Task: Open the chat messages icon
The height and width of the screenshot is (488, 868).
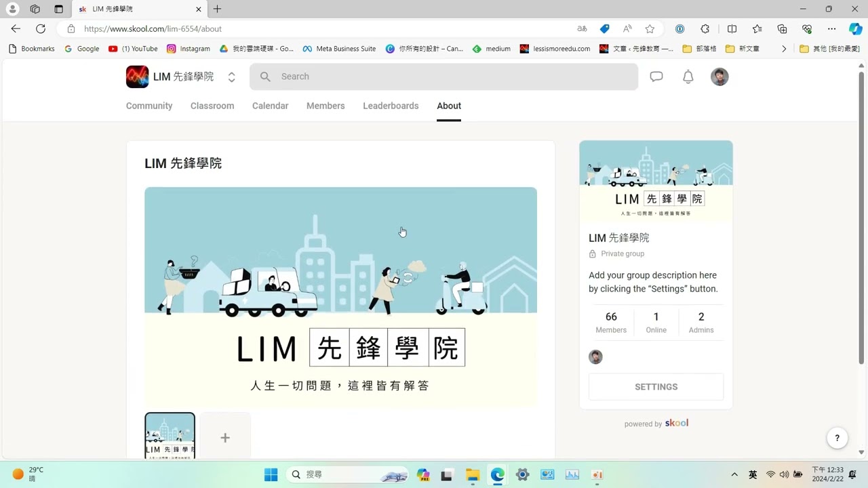Action: 656,77
